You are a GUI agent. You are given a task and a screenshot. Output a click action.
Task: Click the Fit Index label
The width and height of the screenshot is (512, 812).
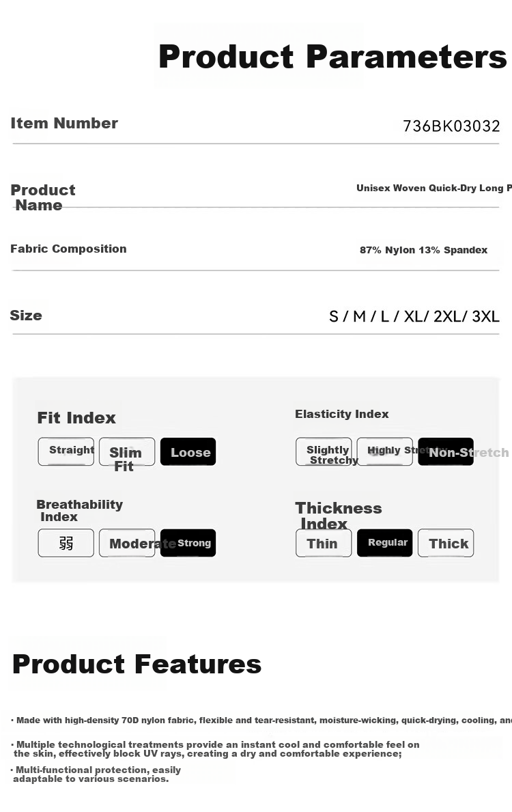pyautogui.click(x=76, y=417)
